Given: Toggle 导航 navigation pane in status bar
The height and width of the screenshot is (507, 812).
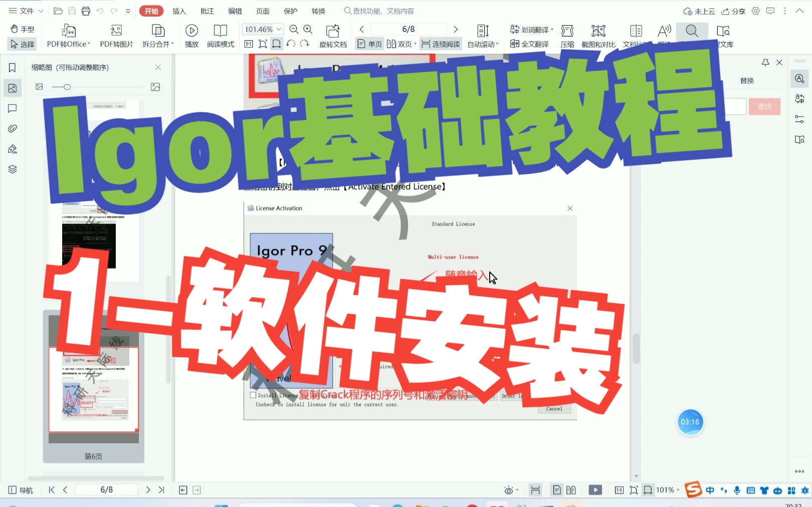Looking at the screenshot, I should pyautogui.click(x=21, y=490).
